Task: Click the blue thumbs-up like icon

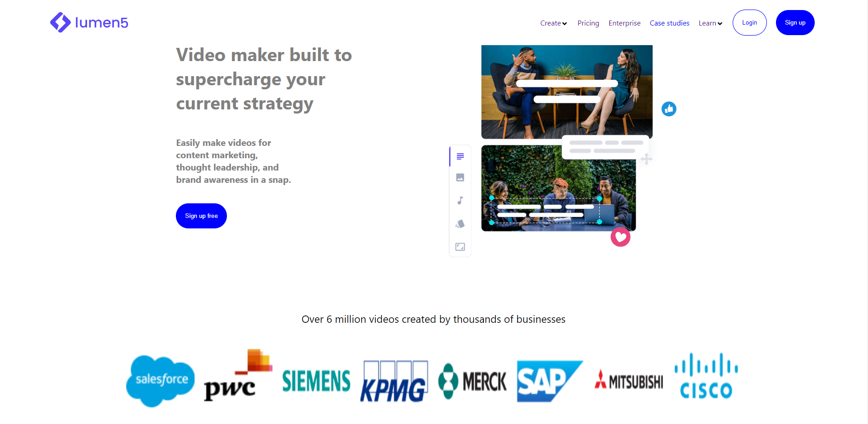Action: pyautogui.click(x=669, y=109)
